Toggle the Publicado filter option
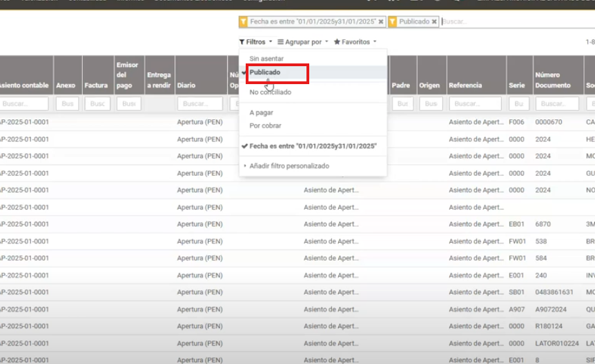Screen dimensions: 595x364 point(265,72)
